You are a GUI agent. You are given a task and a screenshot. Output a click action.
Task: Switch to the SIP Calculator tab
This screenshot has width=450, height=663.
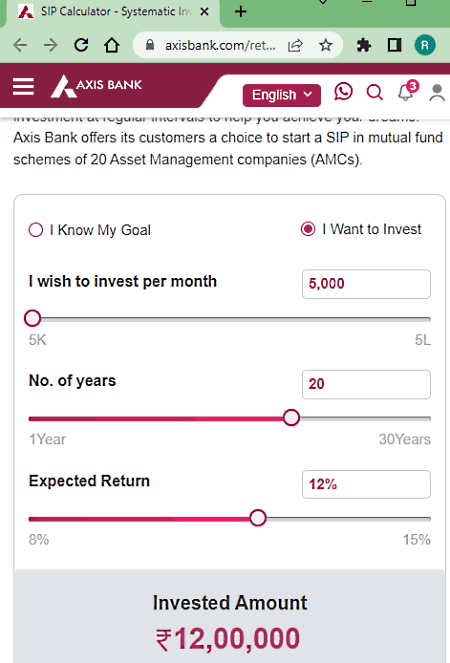click(x=112, y=11)
